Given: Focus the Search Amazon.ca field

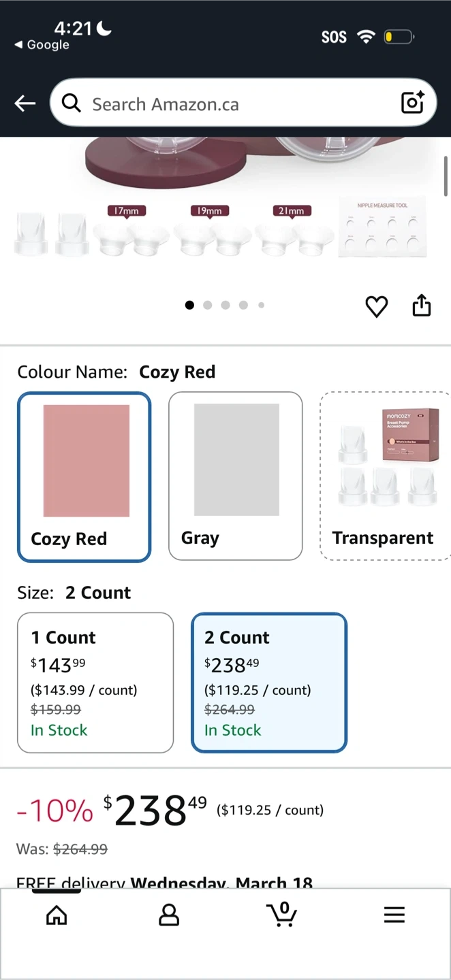Looking at the screenshot, I should [238, 103].
